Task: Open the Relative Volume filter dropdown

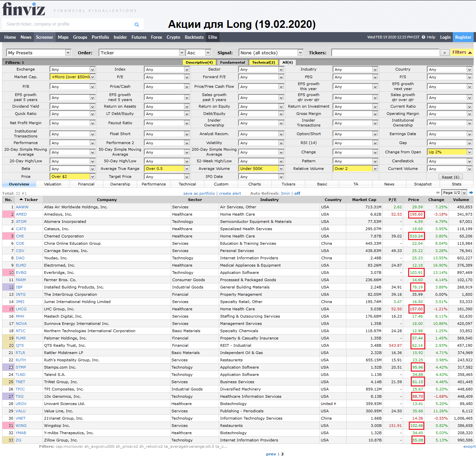Action: click(356, 169)
